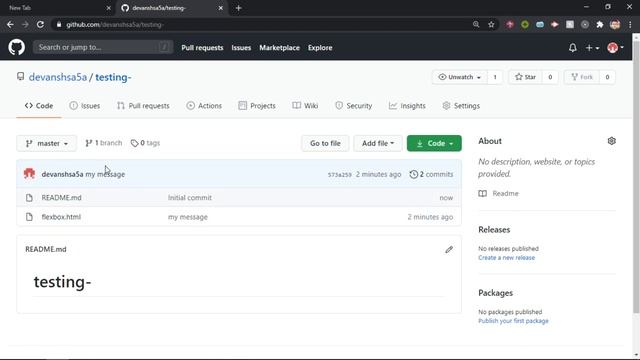Open the notifications bell
Viewport: 640px width, 360px height.
coord(573,48)
